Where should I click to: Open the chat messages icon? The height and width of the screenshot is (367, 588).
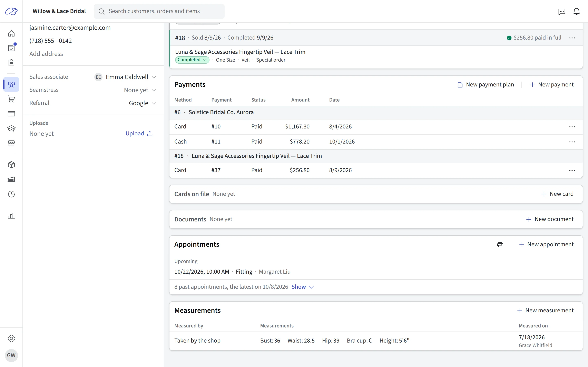pyautogui.click(x=562, y=11)
